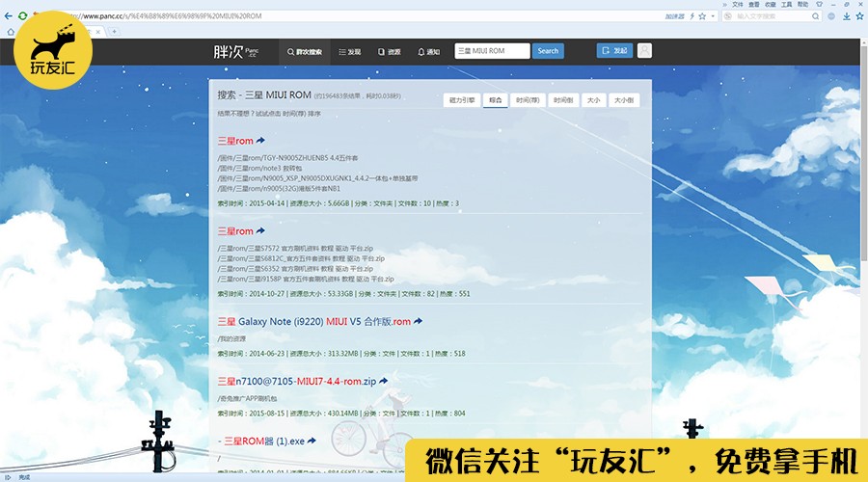The height and width of the screenshot is (482, 868).
Task: Open 资源 in site navigation
Action: (x=390, y=51)
